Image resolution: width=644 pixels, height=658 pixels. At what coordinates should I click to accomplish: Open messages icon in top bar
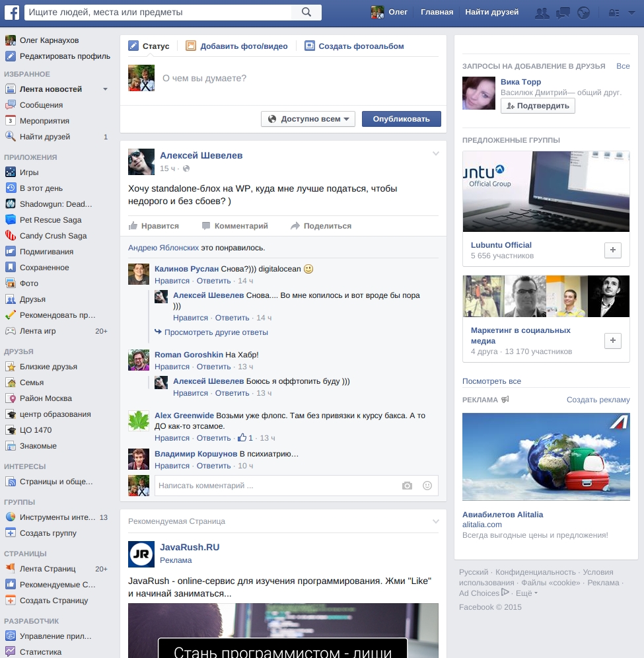563,13
